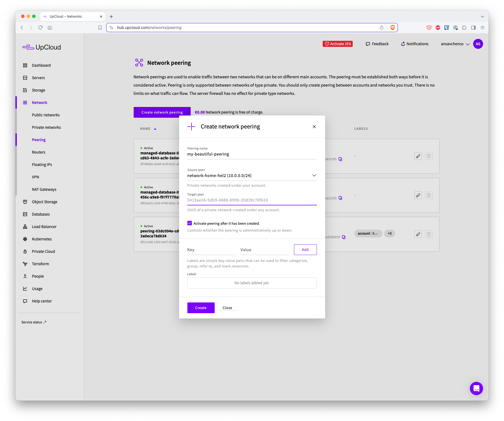Viewport: 504px width, 421px height.
Task: Switch to the UpCloud Networks browser tab
Action: point(65,16)
